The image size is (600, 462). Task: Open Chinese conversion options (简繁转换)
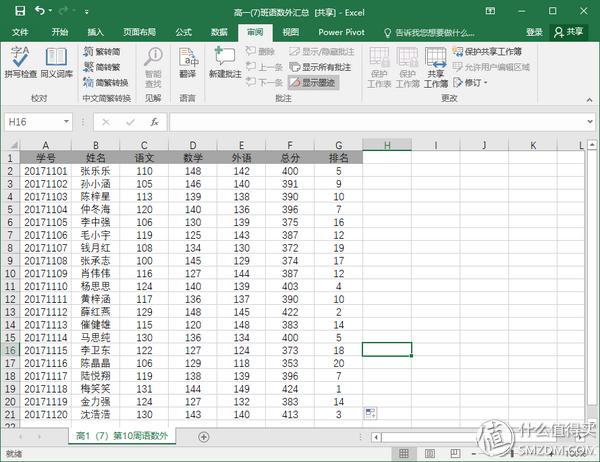(x=106, y=82)
